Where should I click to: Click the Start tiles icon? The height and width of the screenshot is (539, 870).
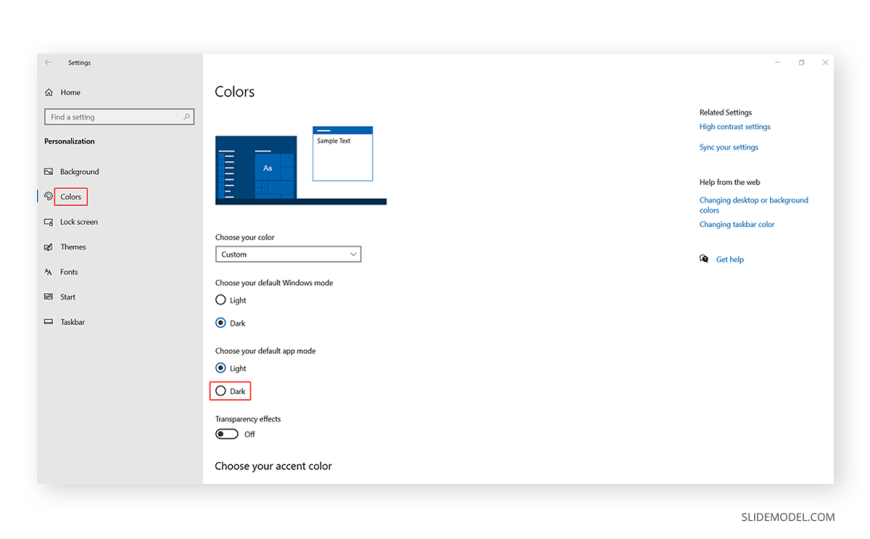pyautogui.click(x=49, y=296)
